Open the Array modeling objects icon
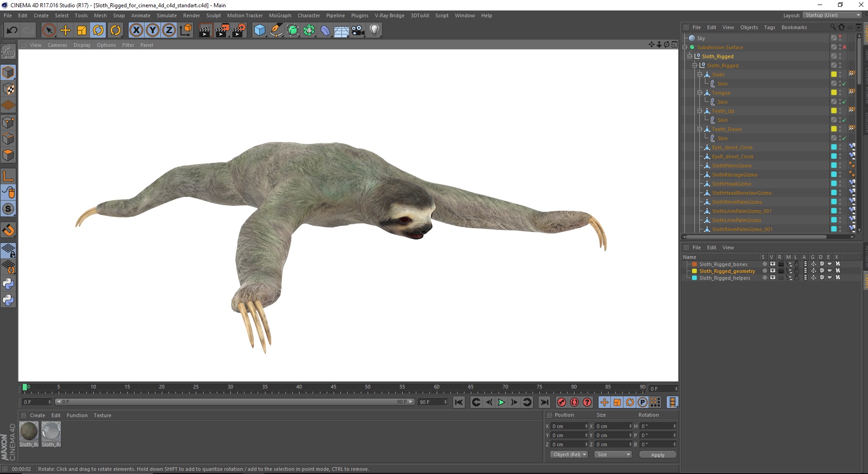868x474 pixels. (x=309, y=30)
